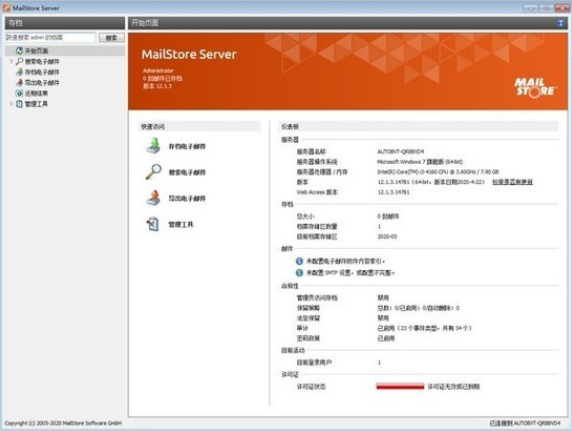This screenshot has height=431, width=572.
Task: Click the 服务器名称 label
Action: pyautogui.click(x=311, y=151)
